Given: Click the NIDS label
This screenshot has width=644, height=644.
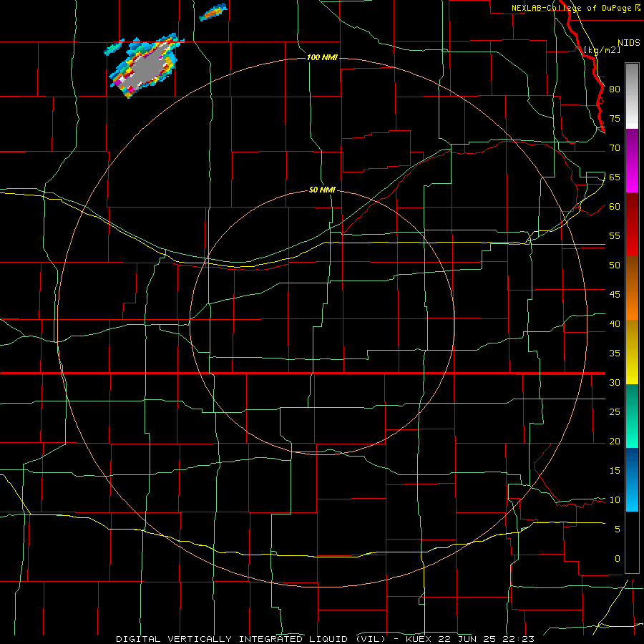Looking at the screenshot, I should [x=628, y=43].
